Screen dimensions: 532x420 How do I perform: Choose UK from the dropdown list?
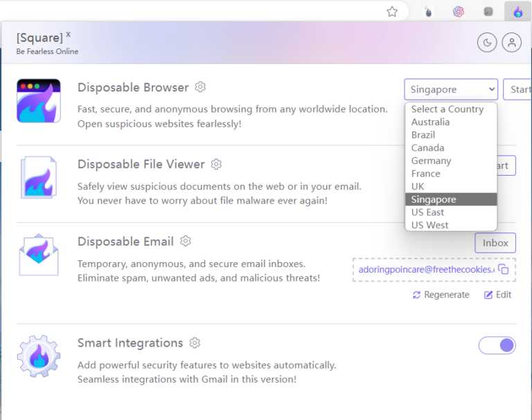pos(418,186)
